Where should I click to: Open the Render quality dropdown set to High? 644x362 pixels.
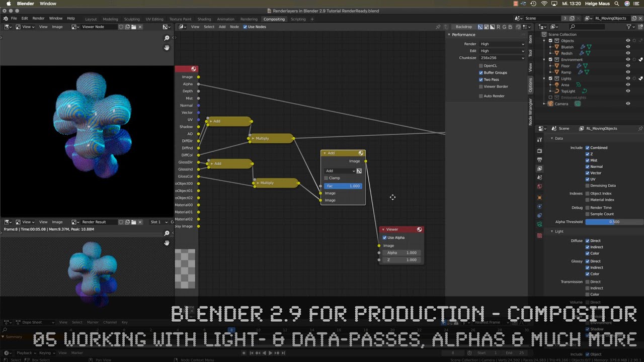tap(502, 44)
